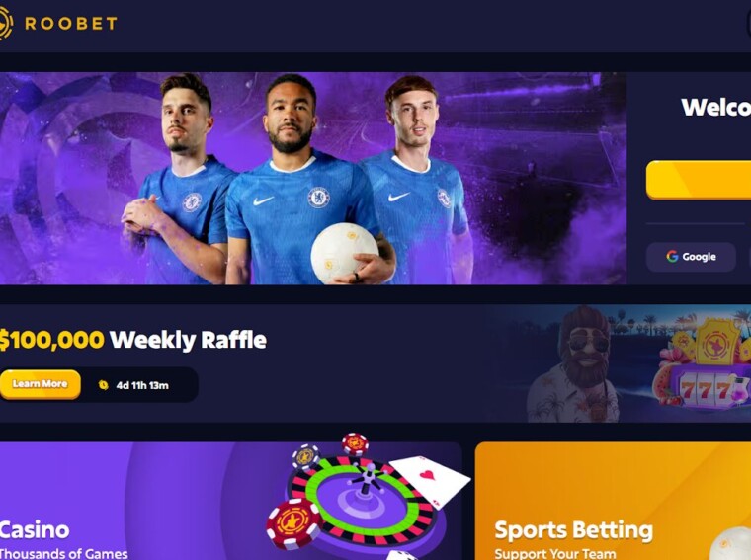Click the large yellow Welcome panel button

point(699,180)
